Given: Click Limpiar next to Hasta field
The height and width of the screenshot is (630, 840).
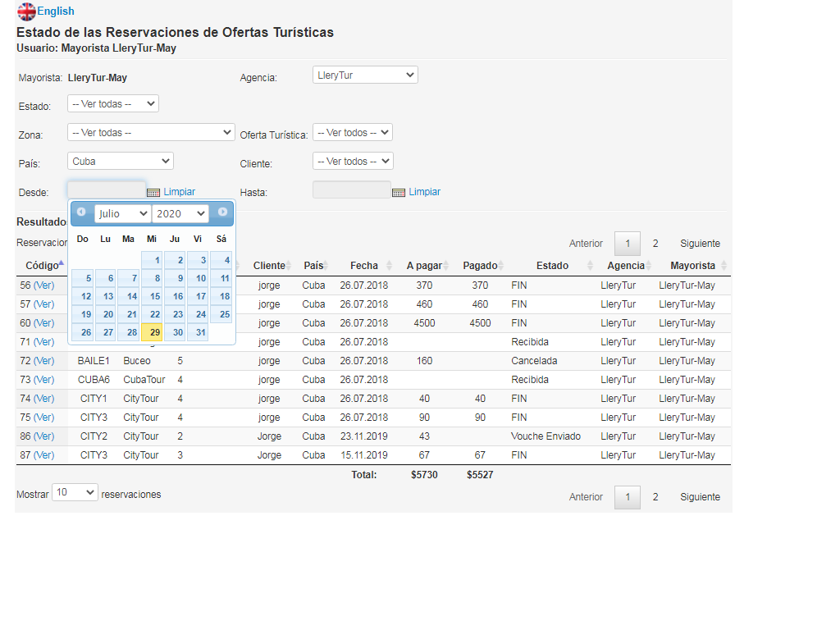Looking at the screenshot, I should click(x=425, y=192).
